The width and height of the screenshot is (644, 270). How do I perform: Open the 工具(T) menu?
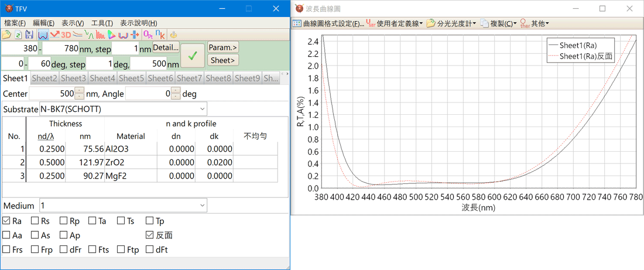tap(102, 23)
